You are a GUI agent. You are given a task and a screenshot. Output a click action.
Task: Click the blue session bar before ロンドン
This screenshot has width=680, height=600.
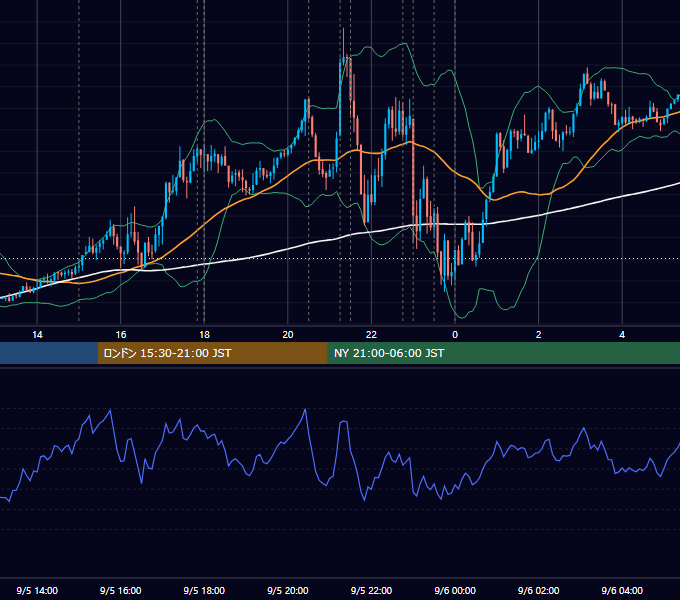[49, 353]
